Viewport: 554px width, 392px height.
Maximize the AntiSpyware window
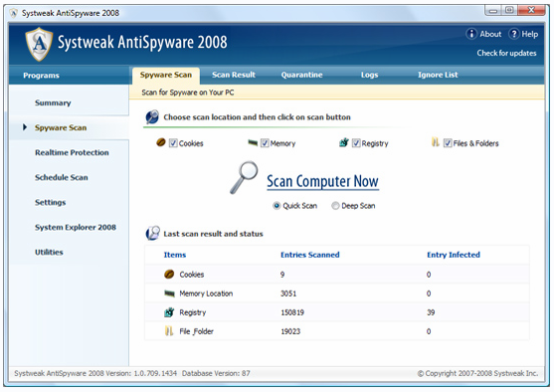pos(509,10)
